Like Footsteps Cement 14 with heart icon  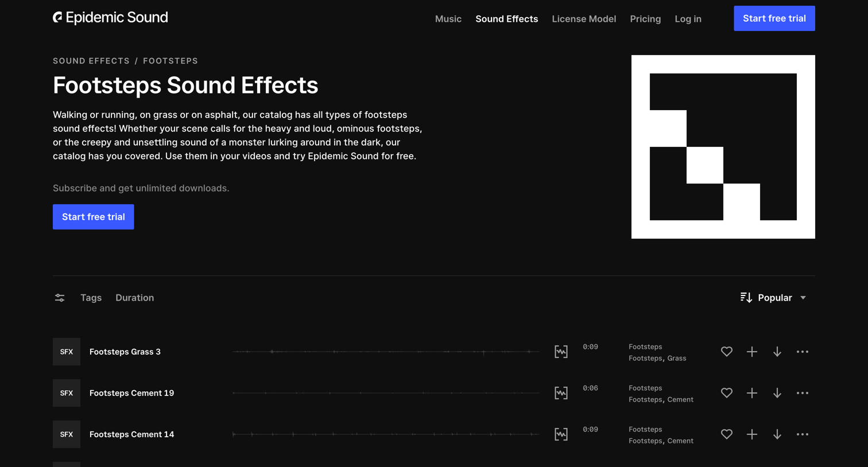pyautogui.click(x=727, y=434)
